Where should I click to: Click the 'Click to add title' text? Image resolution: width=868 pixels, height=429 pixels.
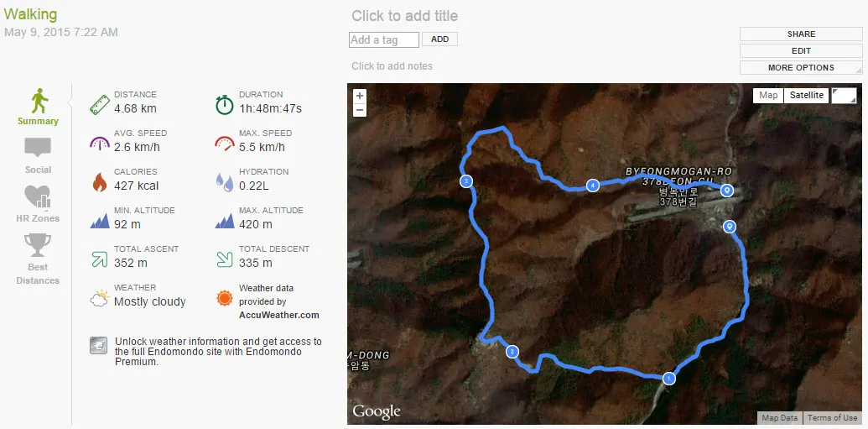coord(405,16)
